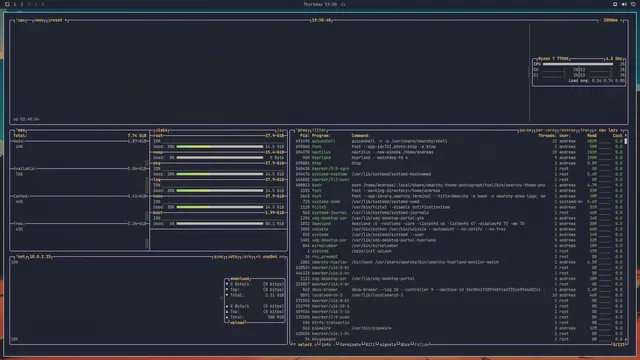Viewport: 640px width, 360px height.
Task: Switch to workspace 2 in top bar
Action: tap(22, 4)
